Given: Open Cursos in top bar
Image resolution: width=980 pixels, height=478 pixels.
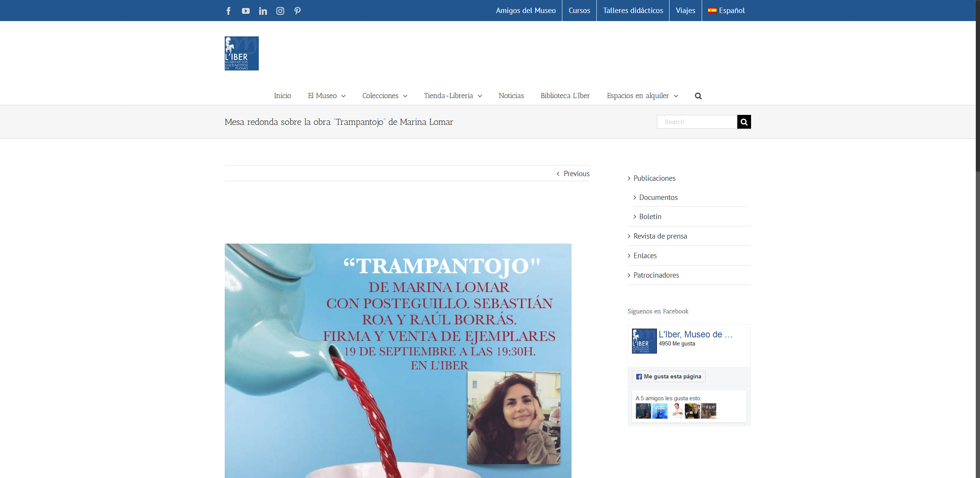Looking at the screenshot, I should point(579,10).
